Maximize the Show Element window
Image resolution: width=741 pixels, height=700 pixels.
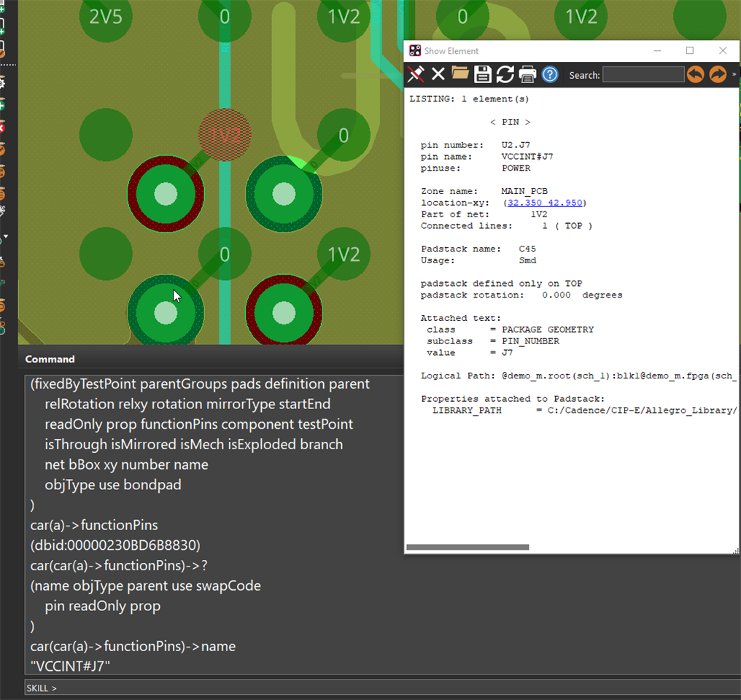690,50
